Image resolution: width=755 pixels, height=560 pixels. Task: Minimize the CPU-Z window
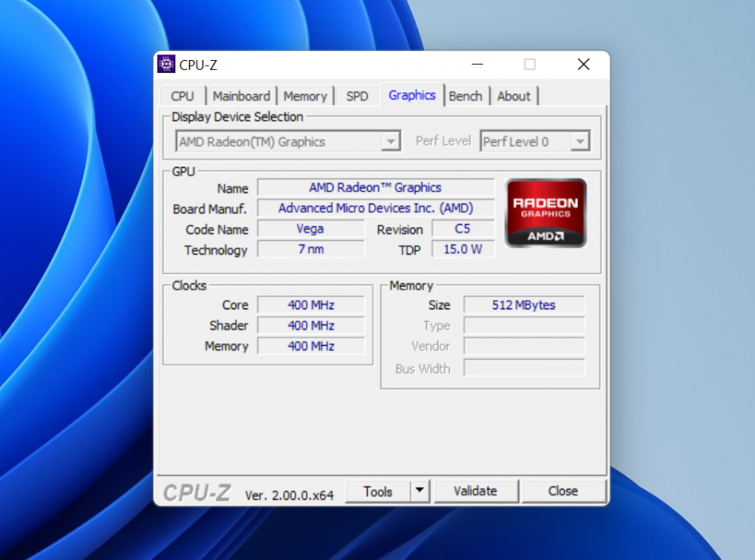(x=477, y=64)
